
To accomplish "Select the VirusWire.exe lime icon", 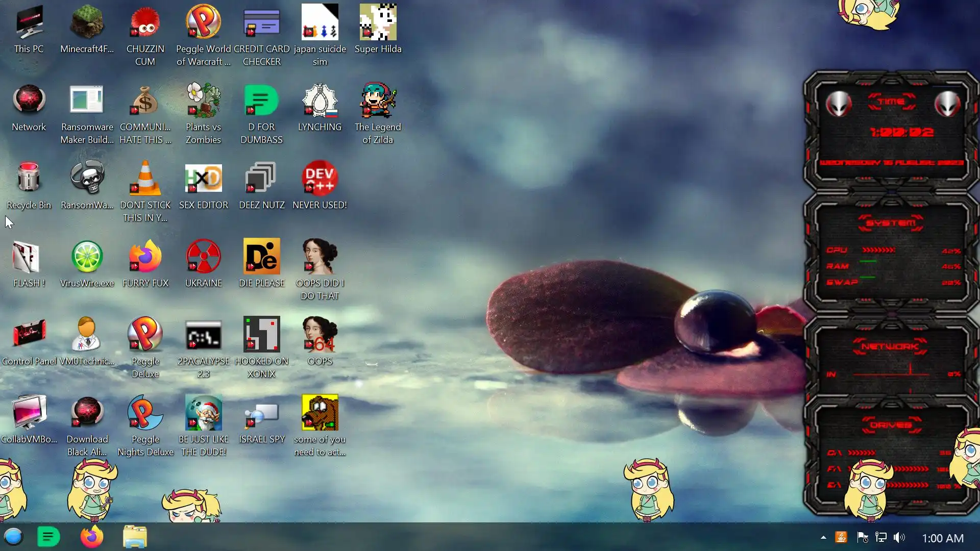I will point(87,257).
